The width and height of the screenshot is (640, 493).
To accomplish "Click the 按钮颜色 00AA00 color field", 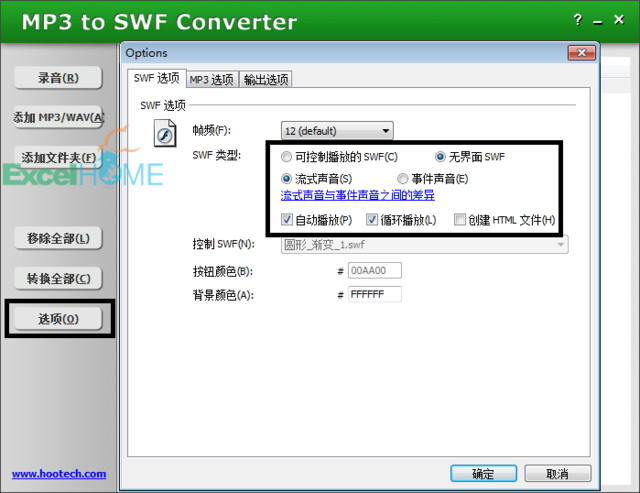I will point(374,270).
